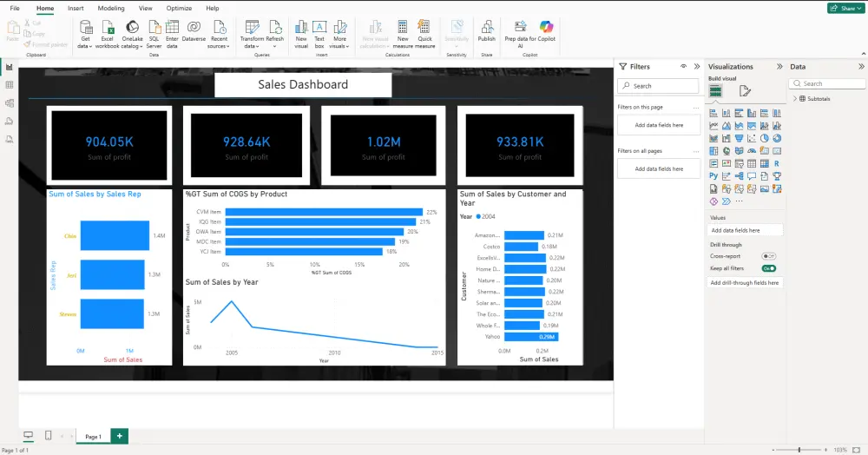Collapse the Filters pane
Viewport: 868px width, 455px height.
(x=697, y=66)
